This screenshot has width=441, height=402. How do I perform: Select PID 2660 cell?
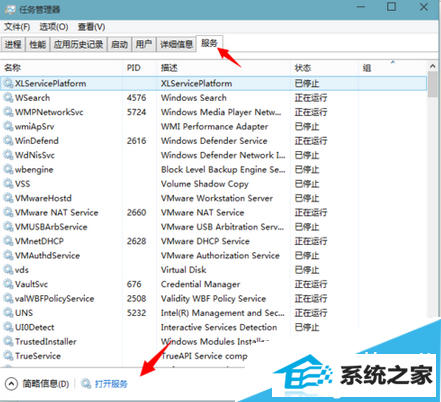[x=136, y=212]
